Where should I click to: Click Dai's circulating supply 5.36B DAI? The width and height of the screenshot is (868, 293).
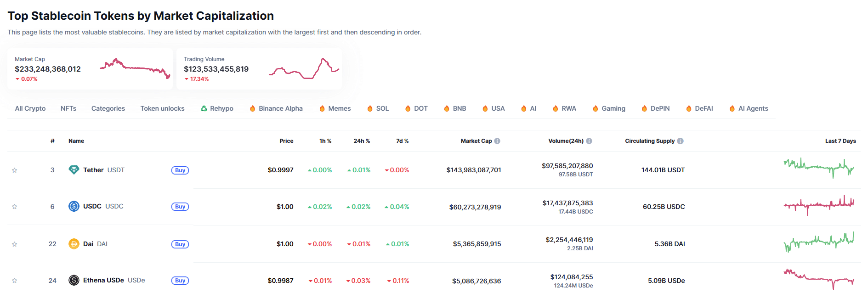click(x=670, y=244)
